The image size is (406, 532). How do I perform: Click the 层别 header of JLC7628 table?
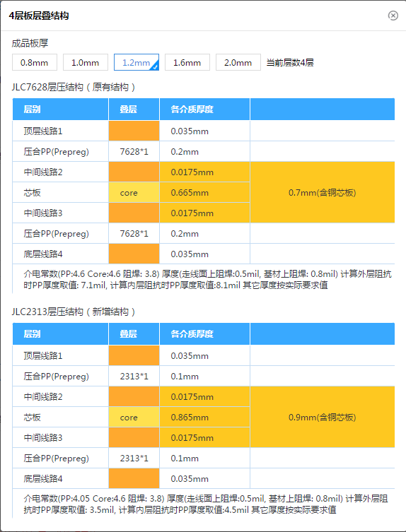[60, 110]
